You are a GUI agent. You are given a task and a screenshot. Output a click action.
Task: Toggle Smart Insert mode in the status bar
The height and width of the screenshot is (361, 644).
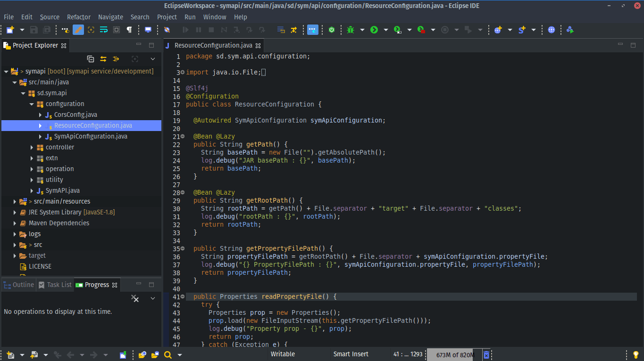pos(351,354)
